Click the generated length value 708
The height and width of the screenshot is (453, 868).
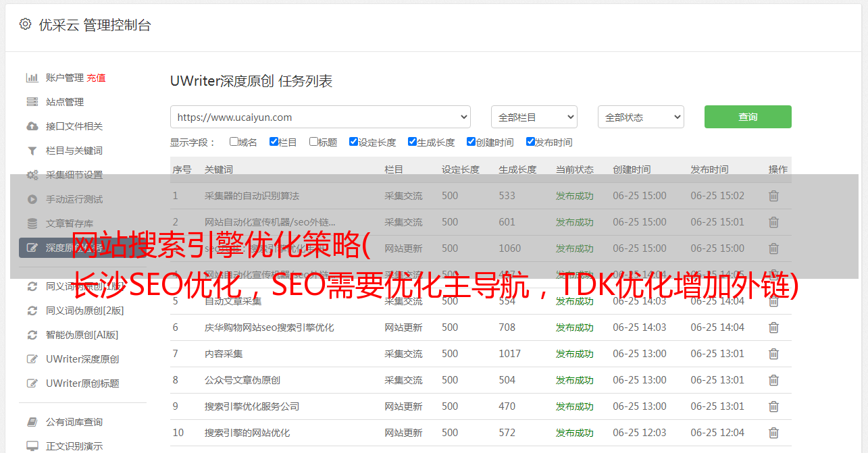click(507, 327)
